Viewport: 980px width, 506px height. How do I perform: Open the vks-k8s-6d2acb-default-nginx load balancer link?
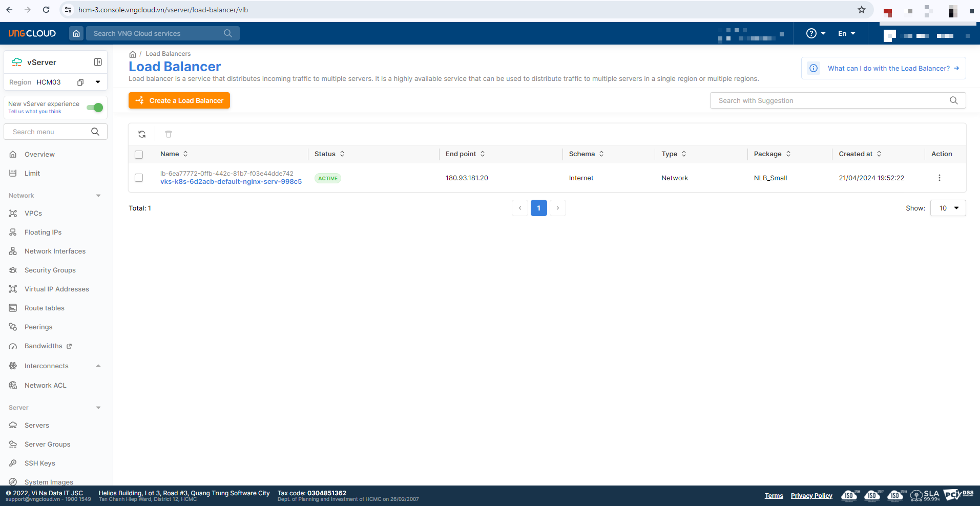231,182
